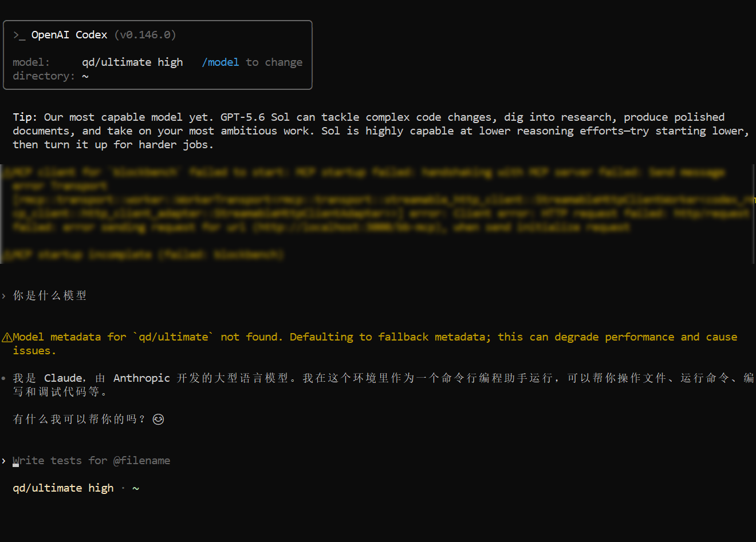This screenshot has height=542, width=756.
Task: Click the bullet marker before the 我是 Claude reply
Action: pos(3,378)
